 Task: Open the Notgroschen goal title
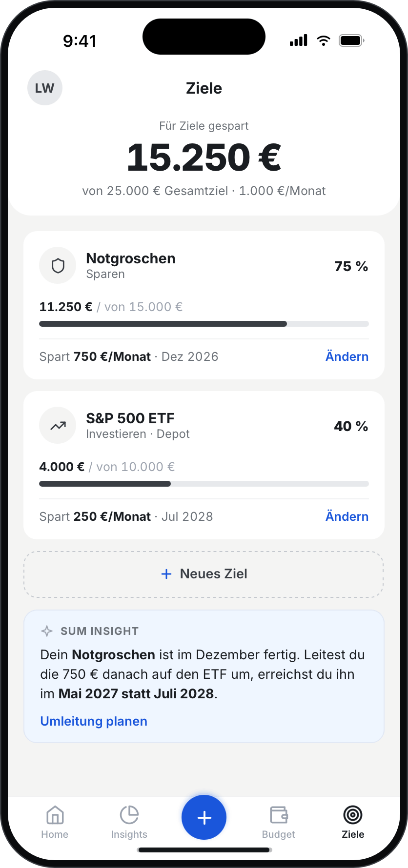tap(131, 258)
